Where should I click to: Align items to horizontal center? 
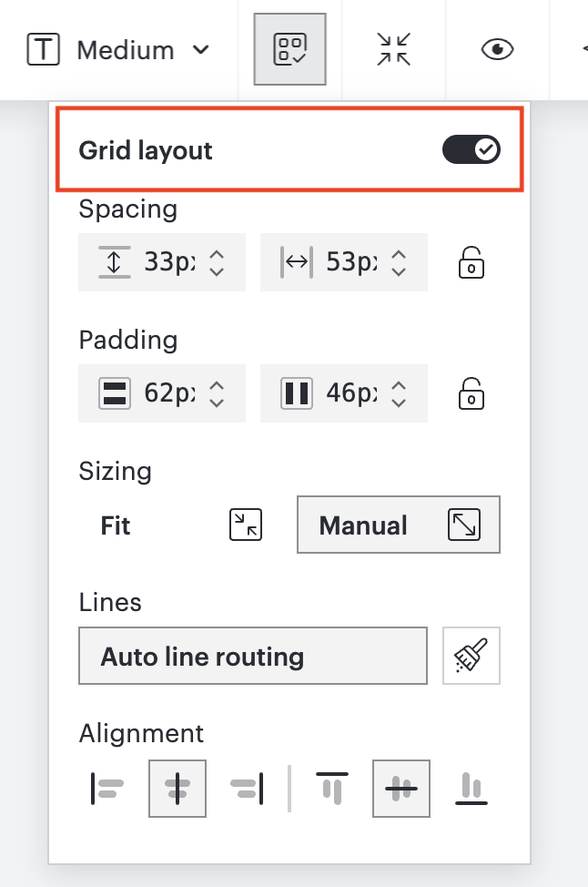point(177,789)
